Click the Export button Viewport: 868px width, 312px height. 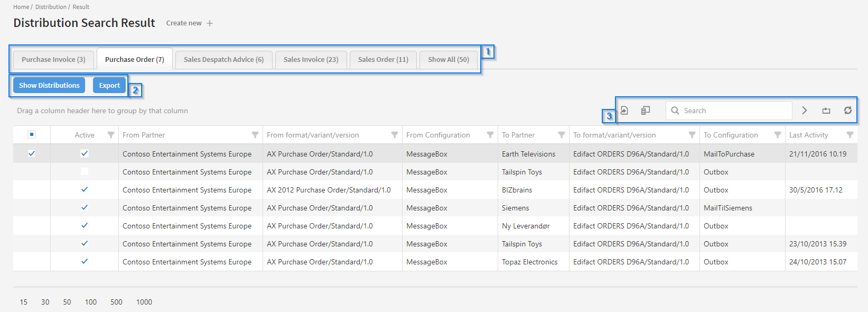pos(109,85)
